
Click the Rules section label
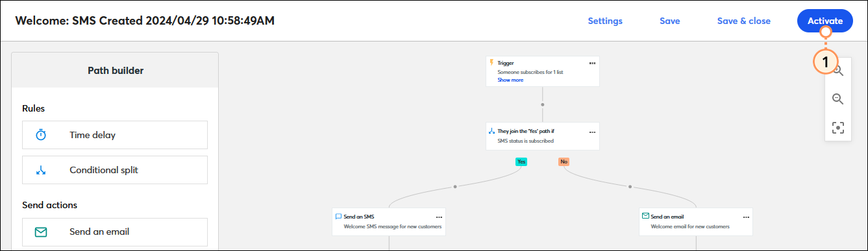[33, 108]
